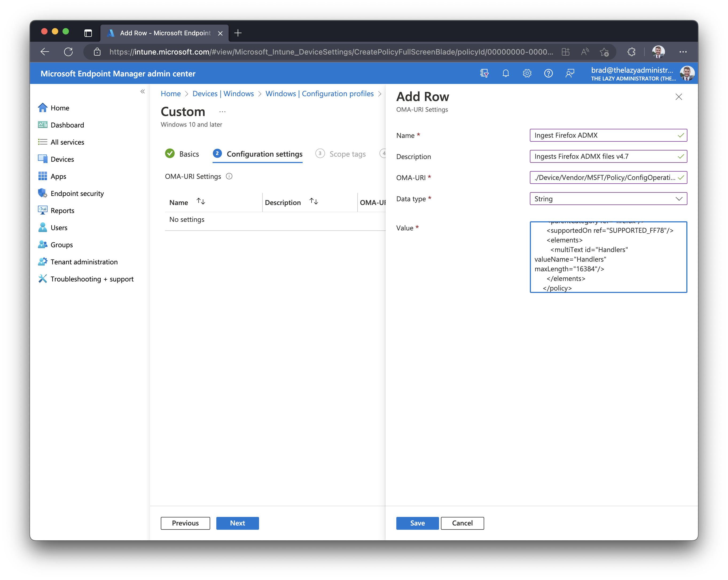Open the browser apps icon in address bar
The height and width of the screenshot is (580, 728).
[566, 52]
